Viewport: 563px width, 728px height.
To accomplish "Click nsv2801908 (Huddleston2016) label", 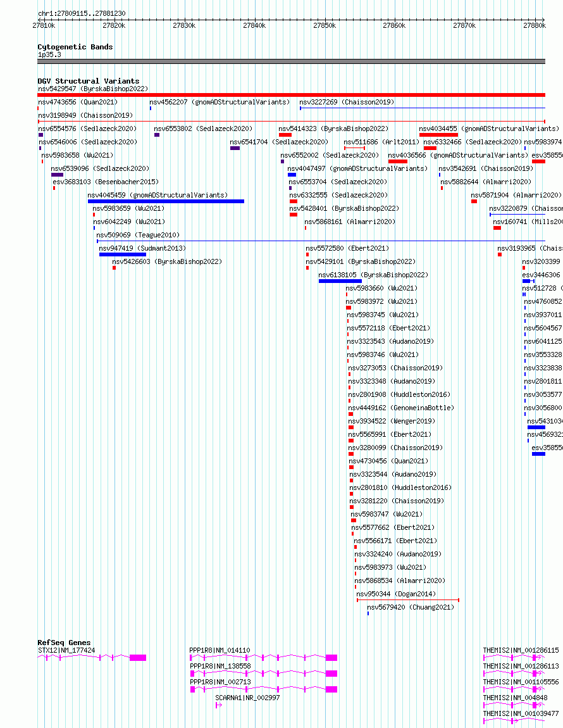I will click(400, 394).
